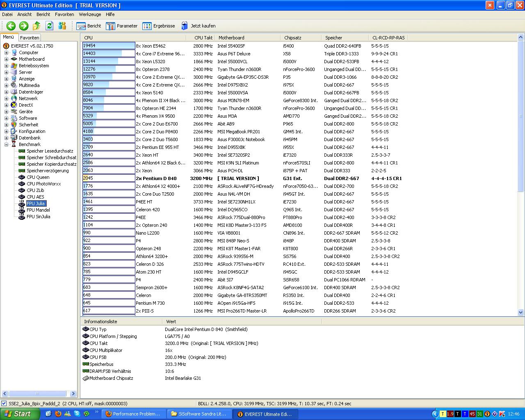Open the Datei menu
Viewport: 525px width, 420px height.
point(7,14)
